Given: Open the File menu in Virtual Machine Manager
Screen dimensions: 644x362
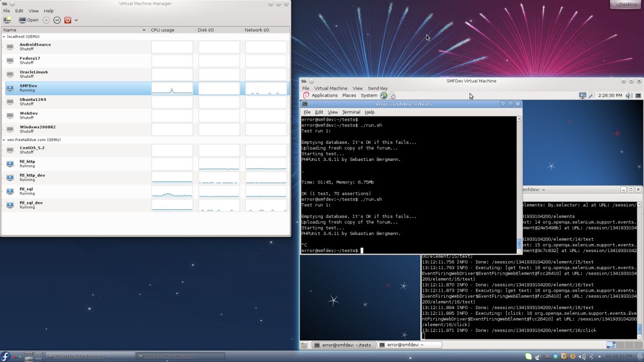Looking at the screenshot, I should 6,11.
